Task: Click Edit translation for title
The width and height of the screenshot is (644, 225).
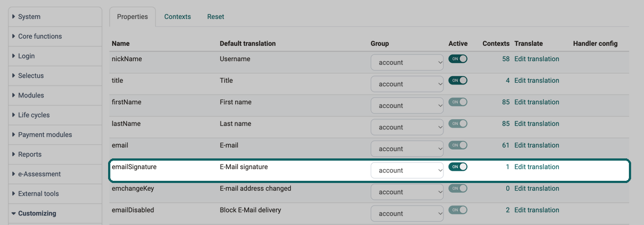Action: (x=536, y=81)
